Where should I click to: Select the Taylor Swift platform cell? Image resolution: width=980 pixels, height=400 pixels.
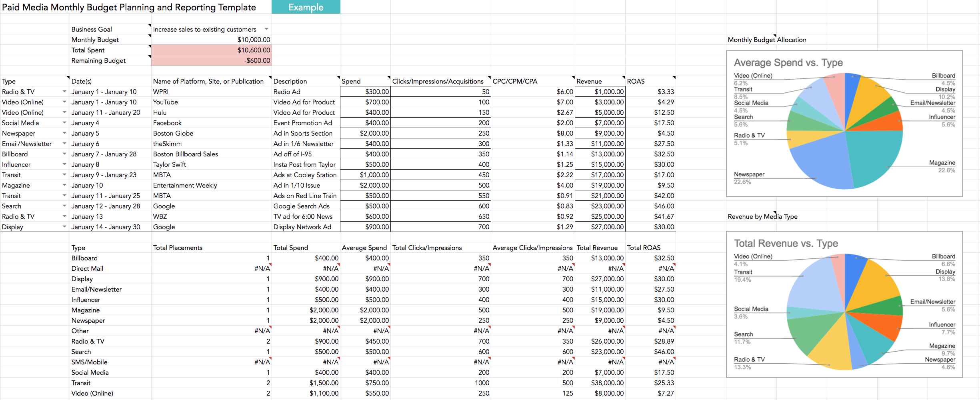click(170, 164)
